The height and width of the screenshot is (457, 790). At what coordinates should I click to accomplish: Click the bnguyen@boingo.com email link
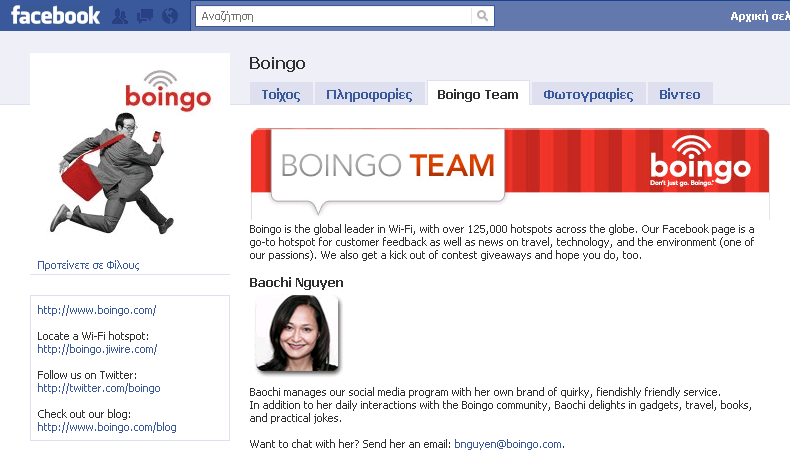508,444
